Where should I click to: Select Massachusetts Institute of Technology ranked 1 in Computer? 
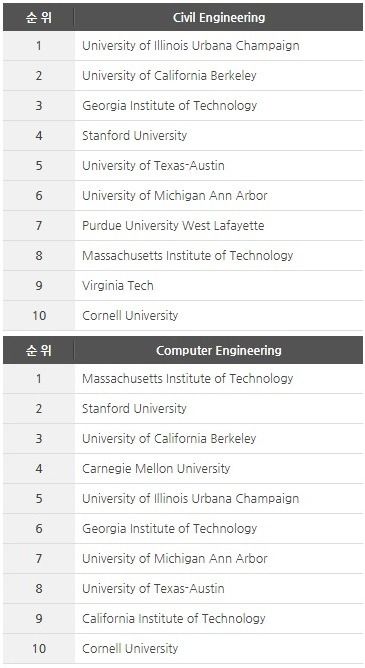[x=187, y=378]
